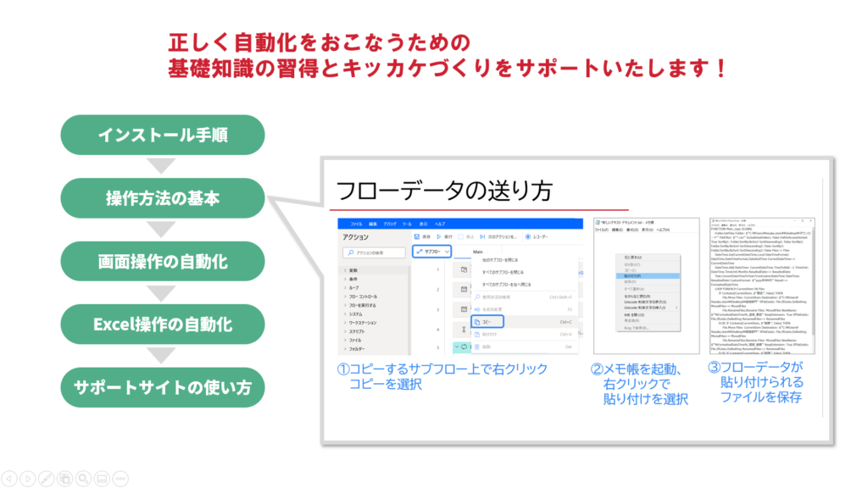Click the Excel操作の自動化 step label

click(x=163, y=324)
